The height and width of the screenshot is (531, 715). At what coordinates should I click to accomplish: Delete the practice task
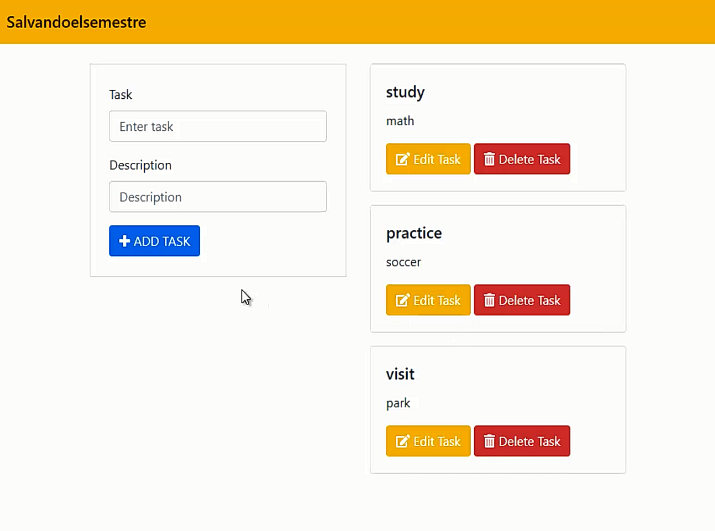(x=522, y=300)
